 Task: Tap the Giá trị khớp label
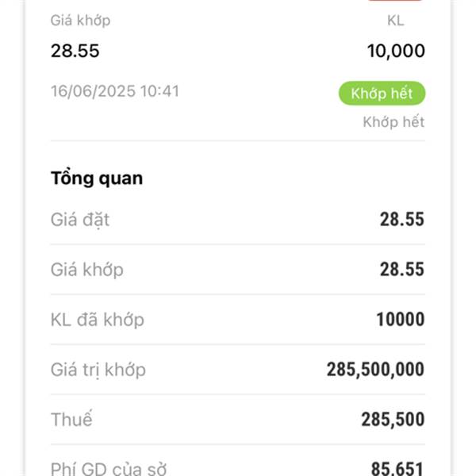pyautogui.click(x=98, y=370)
